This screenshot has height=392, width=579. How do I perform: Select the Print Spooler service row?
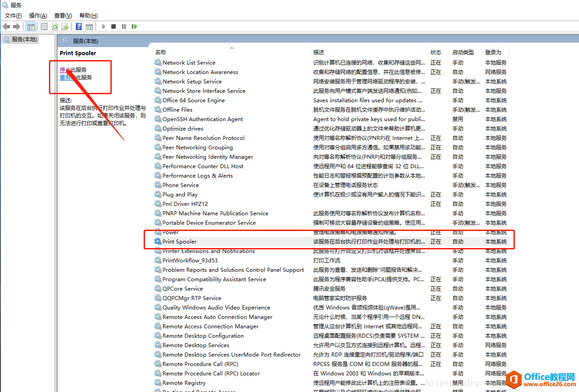point(179,241)
